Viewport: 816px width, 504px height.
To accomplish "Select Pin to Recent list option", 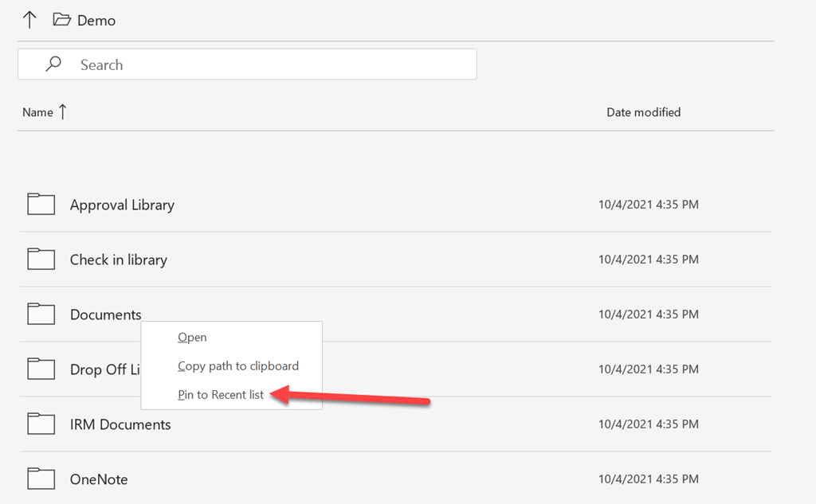I will coord(221,395).
